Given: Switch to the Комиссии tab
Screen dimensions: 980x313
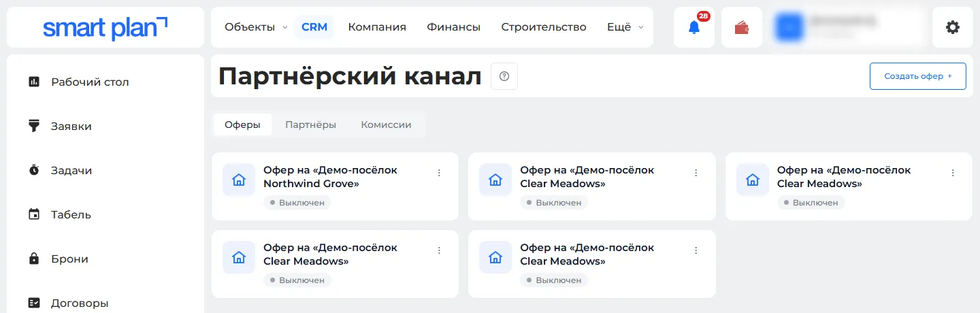Looking at the screenshot, I should click(386, 125).
